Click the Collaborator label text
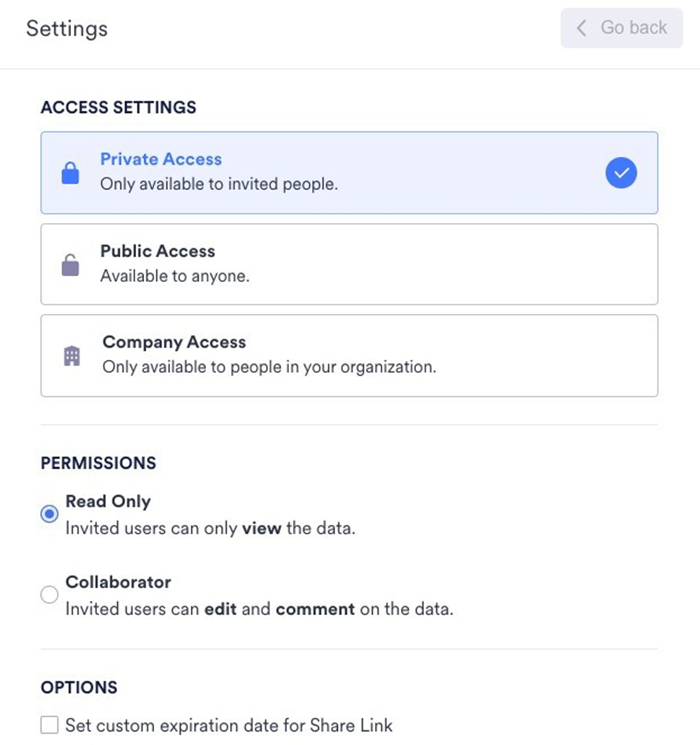This screenshot has height=745, width=700. [x=118, y=582]
